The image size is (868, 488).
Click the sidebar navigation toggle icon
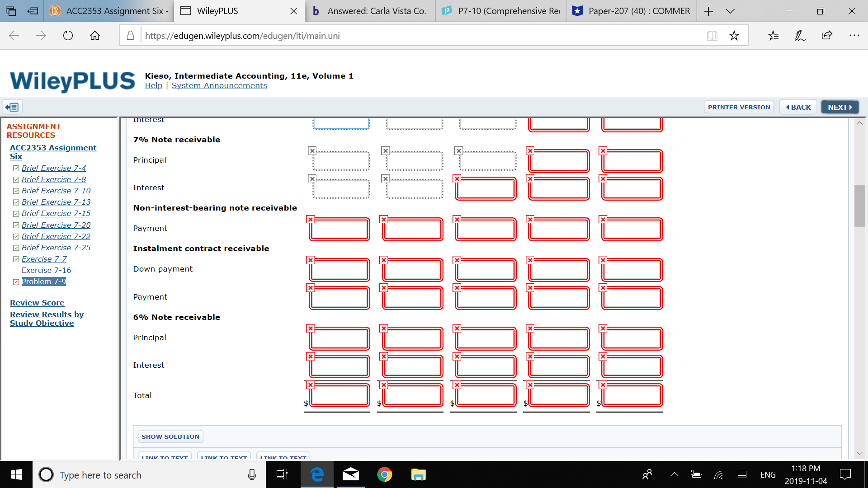click(x=12, y=107)
